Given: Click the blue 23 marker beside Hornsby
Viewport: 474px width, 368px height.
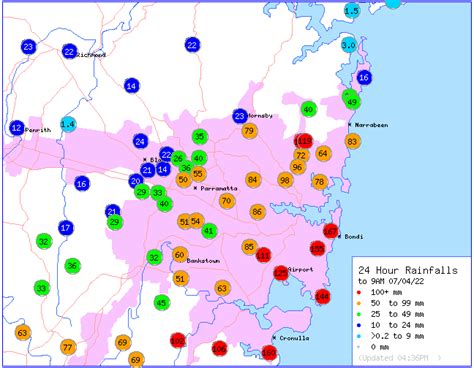Looking at the screenshot, I should (240, 116).
